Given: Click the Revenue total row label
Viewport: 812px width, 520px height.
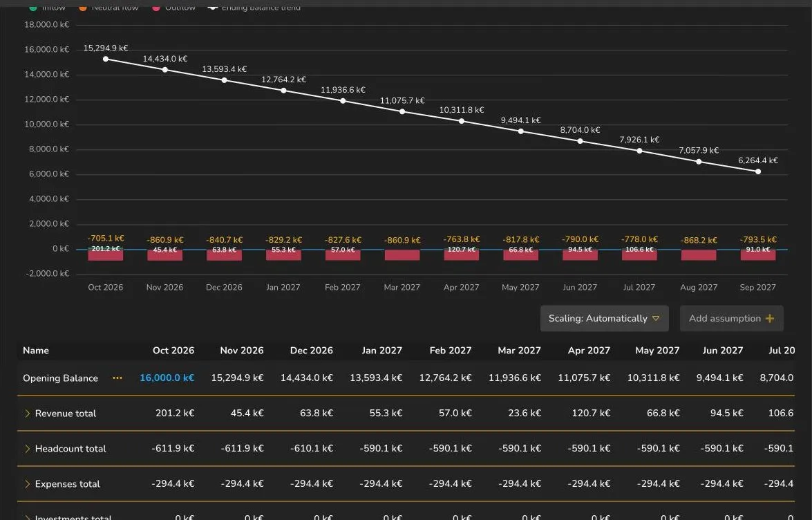Looking at the screenshot, I should 65,414.
